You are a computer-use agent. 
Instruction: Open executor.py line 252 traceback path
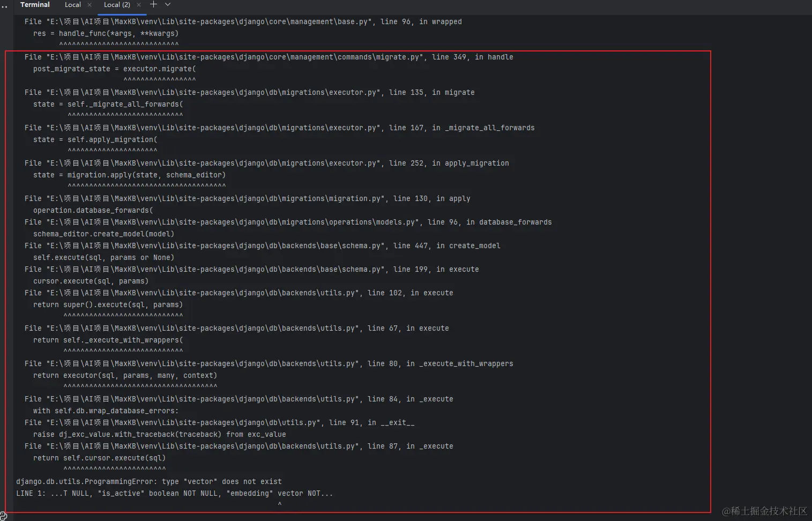click(x=214, y=163)
